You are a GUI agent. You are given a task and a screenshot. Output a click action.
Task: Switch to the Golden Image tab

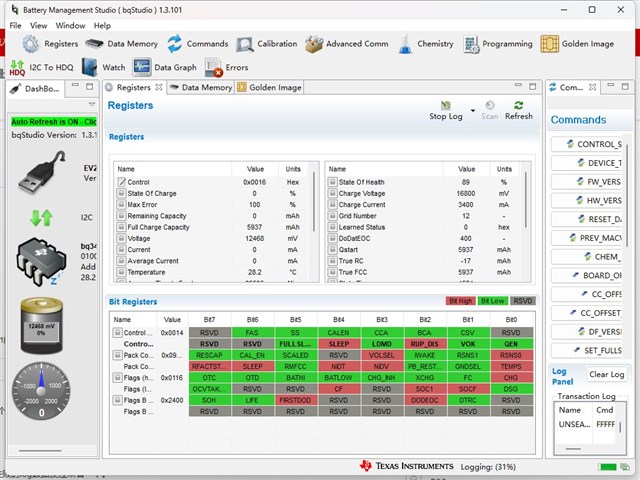coord(269,87)
